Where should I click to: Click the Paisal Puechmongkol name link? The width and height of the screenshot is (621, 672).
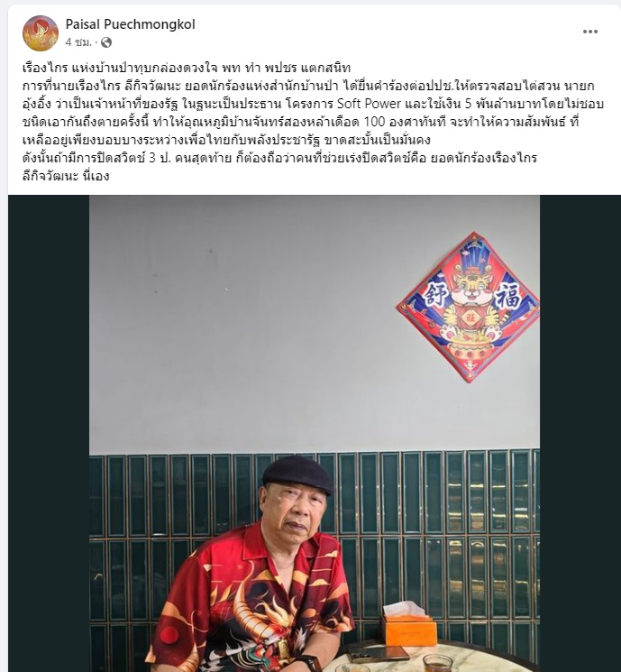point(130,24)
